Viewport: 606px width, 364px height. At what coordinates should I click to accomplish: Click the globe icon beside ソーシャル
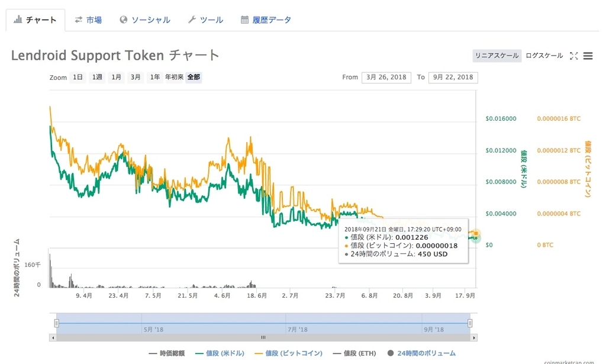(x=123, y=20)
